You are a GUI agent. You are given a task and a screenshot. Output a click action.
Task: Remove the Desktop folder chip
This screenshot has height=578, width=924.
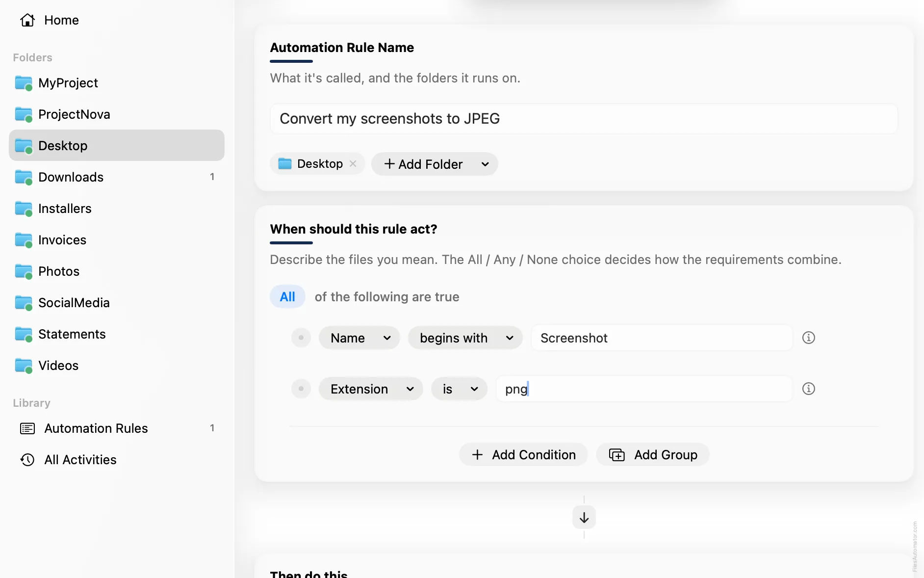tap(353, 164)
